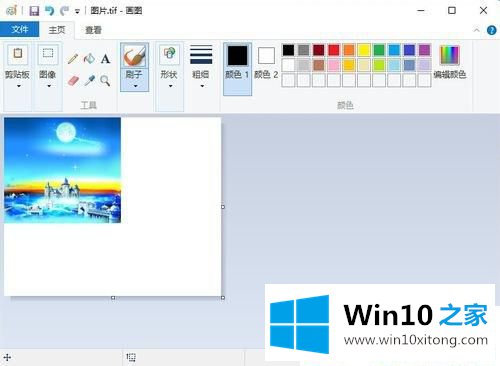Pick the white color swatch in second row
The image size is (500, 366).
coord(288,65)
